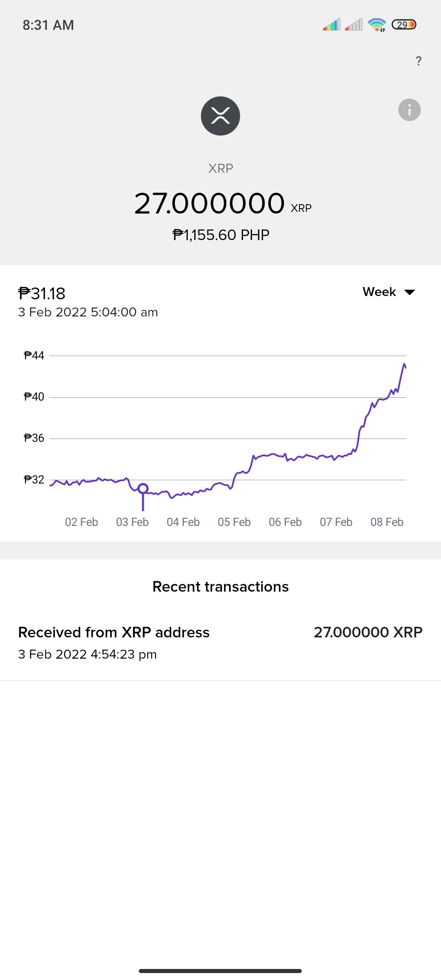441x980 pixels.
Task: Tap the bottom home gesture bar
Action: coord(220,971)
